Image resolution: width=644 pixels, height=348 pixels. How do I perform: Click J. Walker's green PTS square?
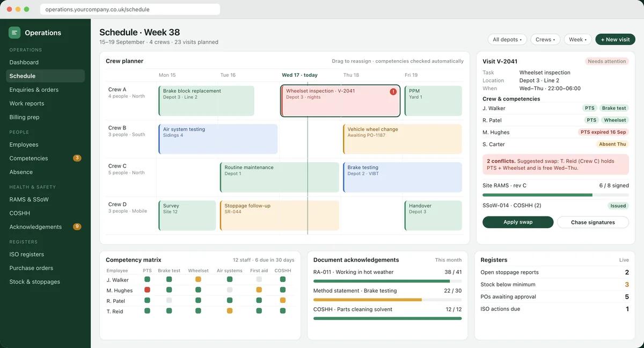[x=147, y=279]
